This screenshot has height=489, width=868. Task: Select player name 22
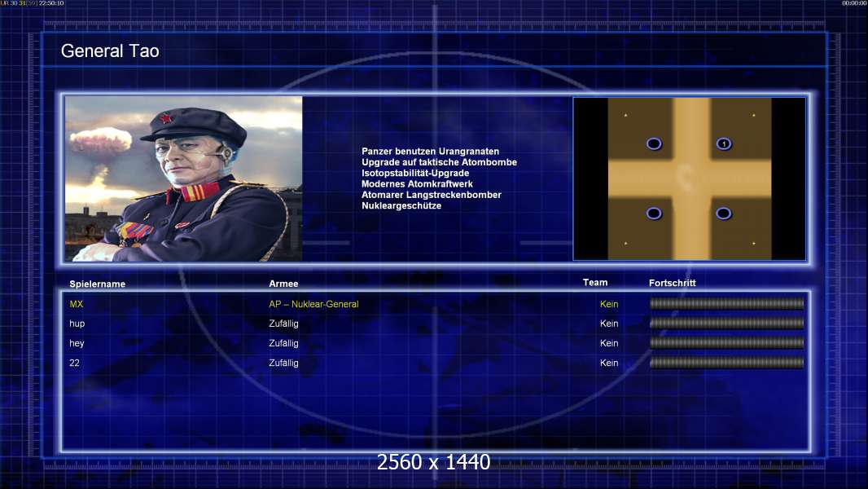[74, 363]
